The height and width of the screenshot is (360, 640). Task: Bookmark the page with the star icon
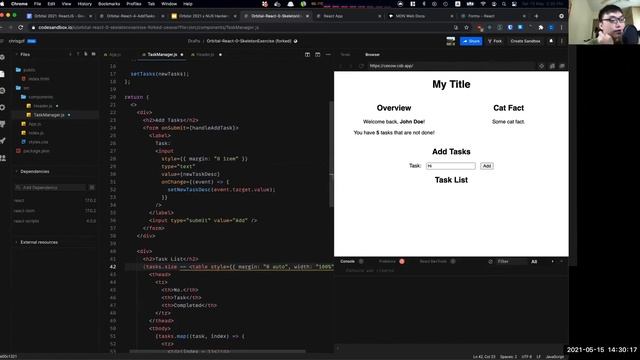click(467, 27)
